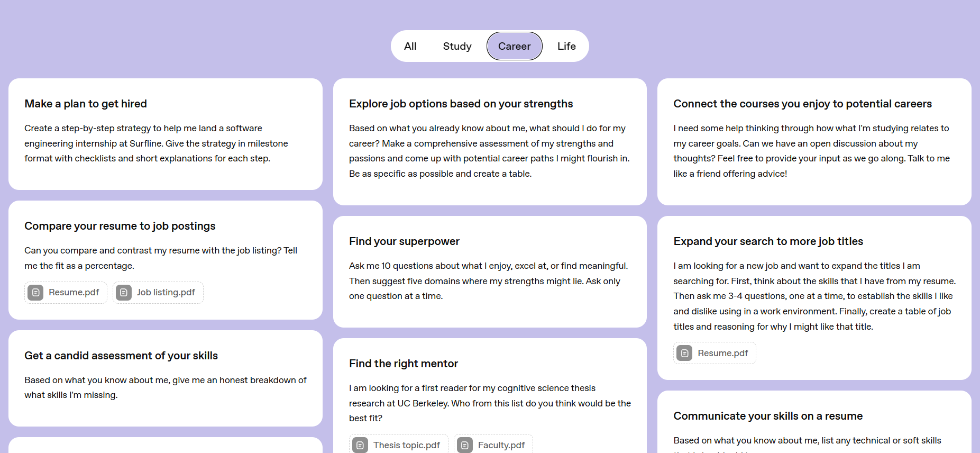
Task: Open 'Expand your search to more job titles'
Action: [814, 297]
